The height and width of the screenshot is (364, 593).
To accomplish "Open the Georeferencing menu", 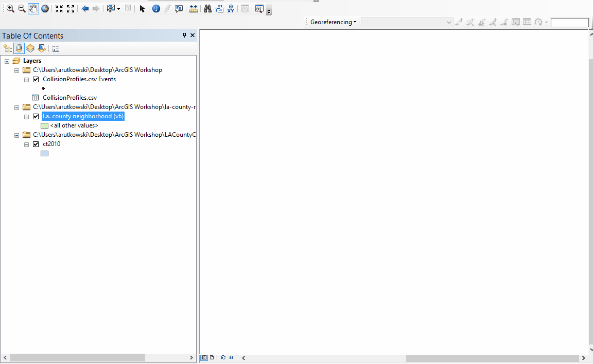I will (333, 22).
